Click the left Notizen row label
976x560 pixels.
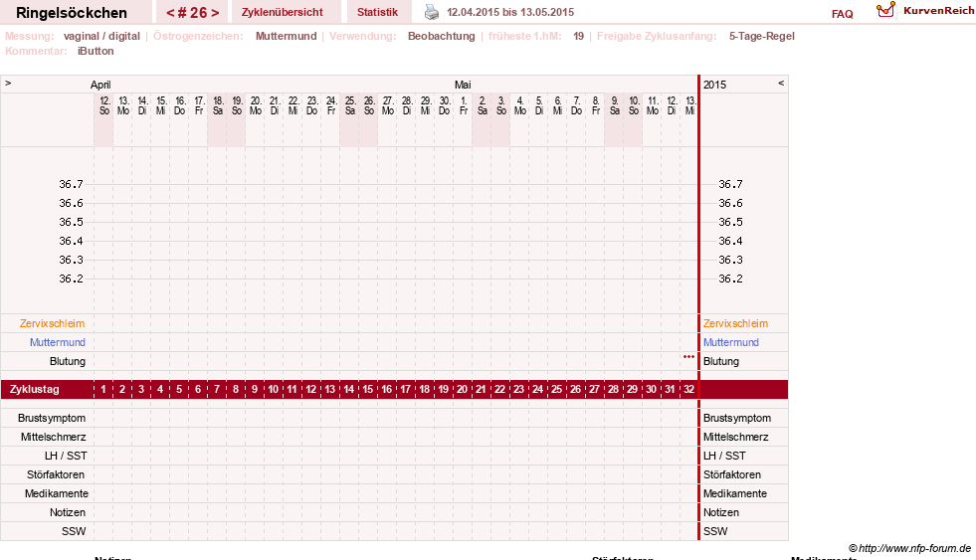click(x=68, y=512)
